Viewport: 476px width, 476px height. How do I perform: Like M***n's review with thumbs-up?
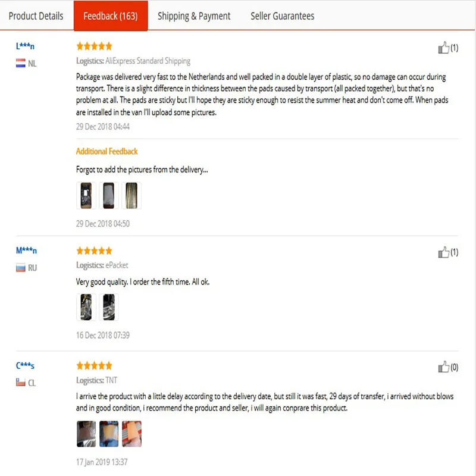pos(443,252)
